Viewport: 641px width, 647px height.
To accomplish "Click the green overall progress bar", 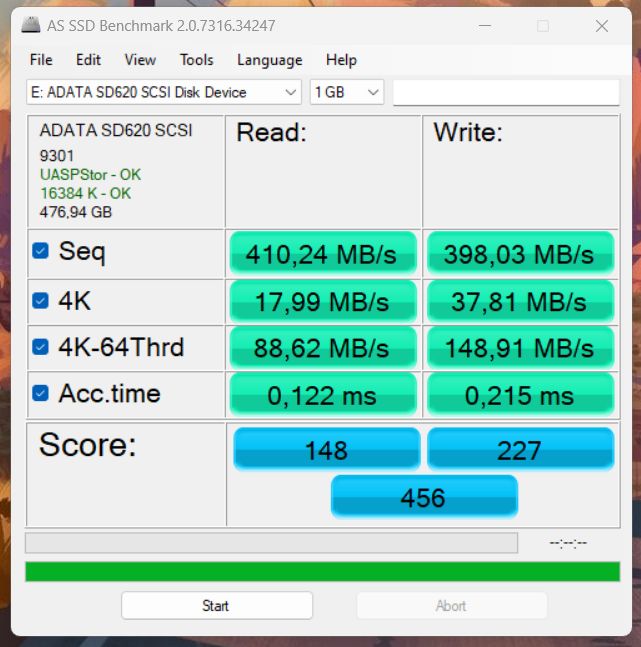I will coord(322,571).
